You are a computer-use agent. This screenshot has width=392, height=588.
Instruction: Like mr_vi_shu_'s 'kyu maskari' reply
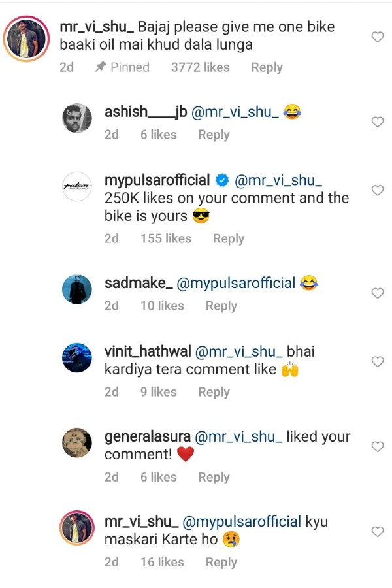coord(377,532)
